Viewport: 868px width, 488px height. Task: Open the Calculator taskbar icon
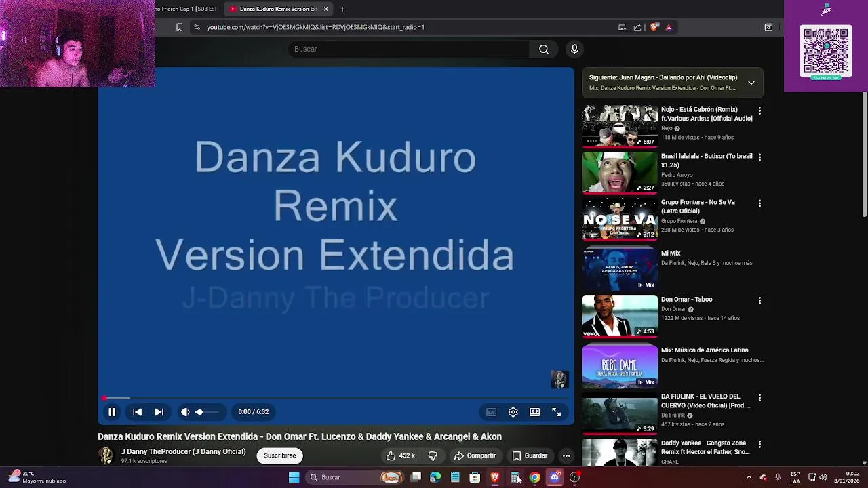pos(515,477)
